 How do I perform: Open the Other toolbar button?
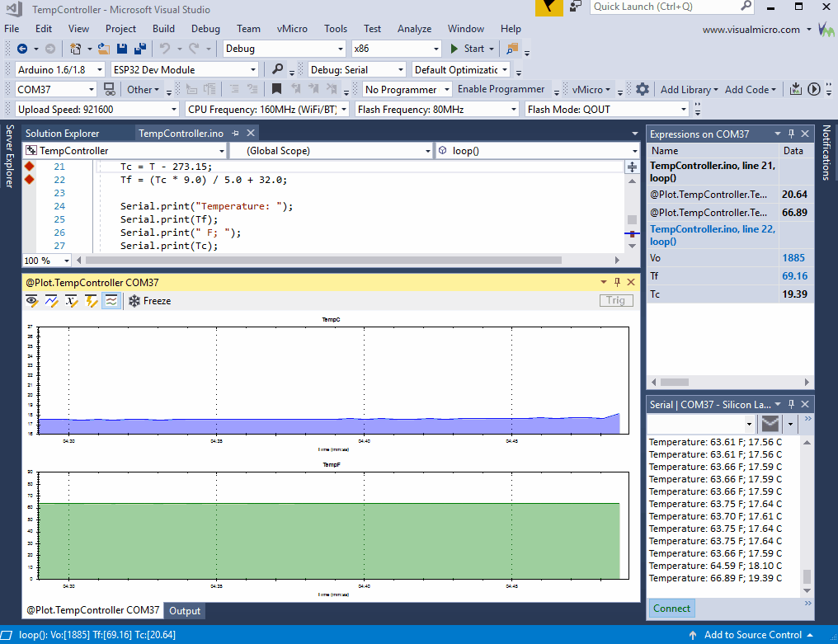[x=143, y=89]
